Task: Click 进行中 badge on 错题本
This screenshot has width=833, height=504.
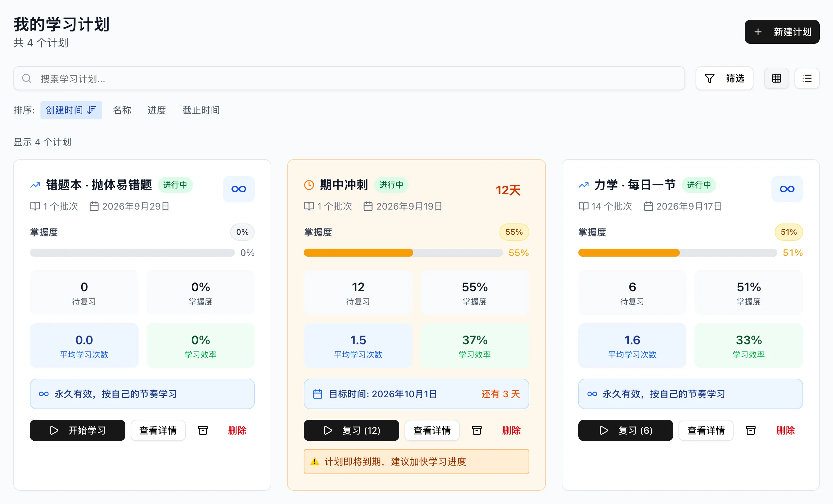Action: click(175, 185)
